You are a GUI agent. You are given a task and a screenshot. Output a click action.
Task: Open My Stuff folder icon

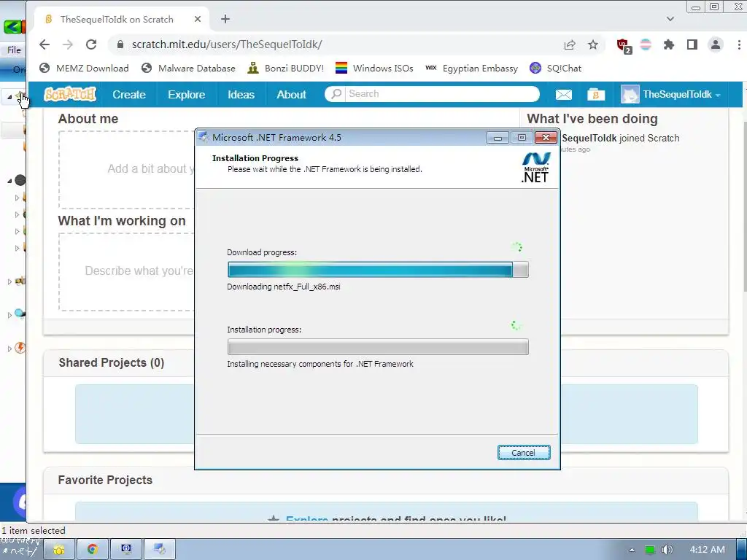point(595,94)
